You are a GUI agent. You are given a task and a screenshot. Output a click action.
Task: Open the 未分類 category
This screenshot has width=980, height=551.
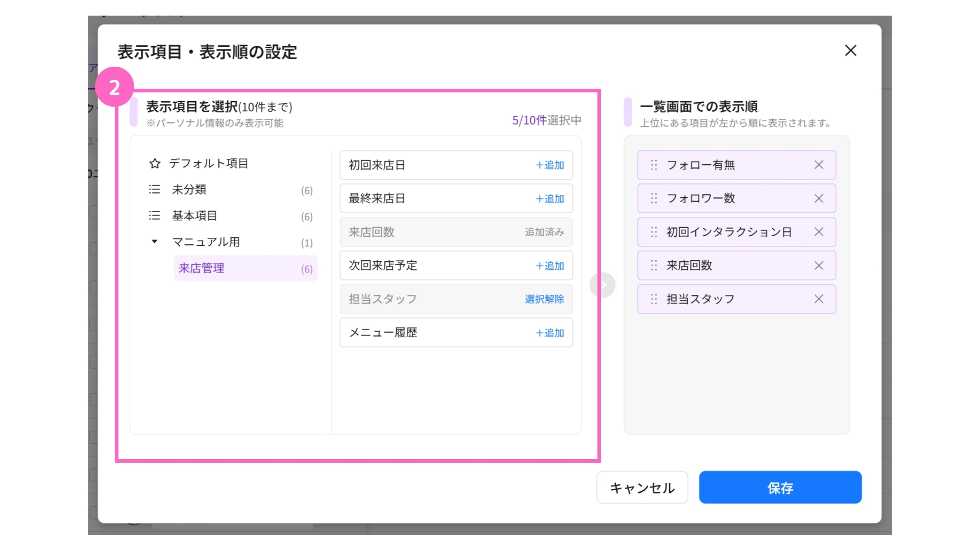click(189, 190)
